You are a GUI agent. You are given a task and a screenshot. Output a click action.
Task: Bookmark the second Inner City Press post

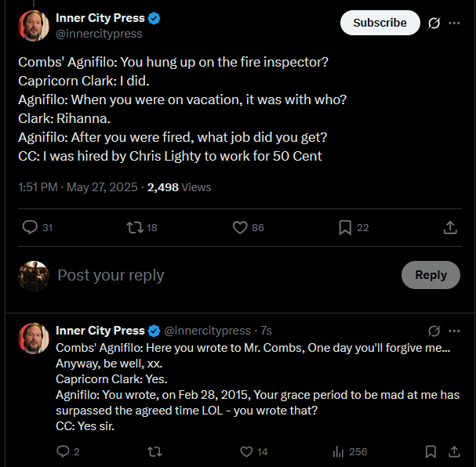[x=431, y=451]
